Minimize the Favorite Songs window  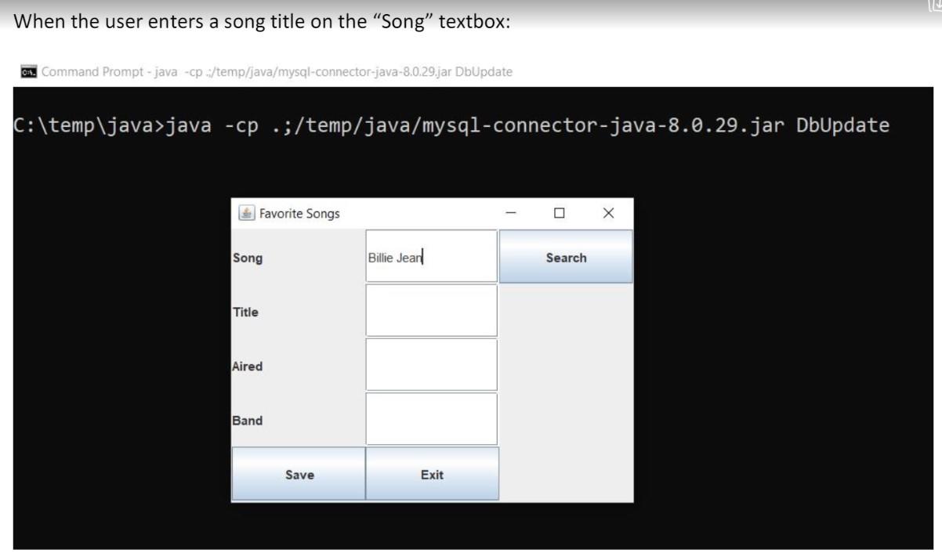click(511, 212)
